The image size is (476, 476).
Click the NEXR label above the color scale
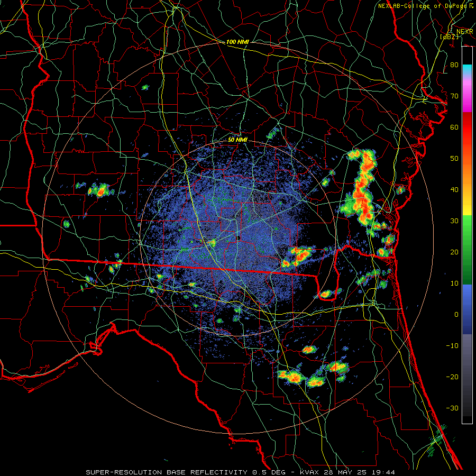464,32
